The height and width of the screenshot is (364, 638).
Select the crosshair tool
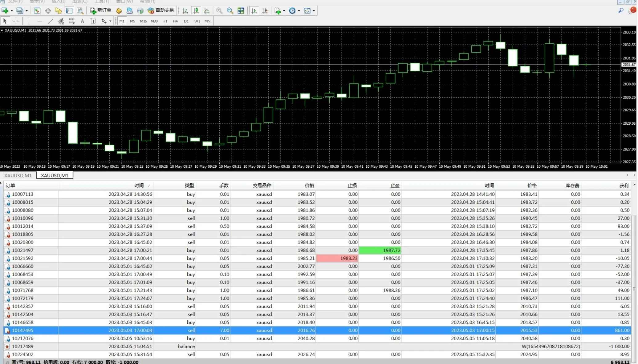(x=16, y=21)
